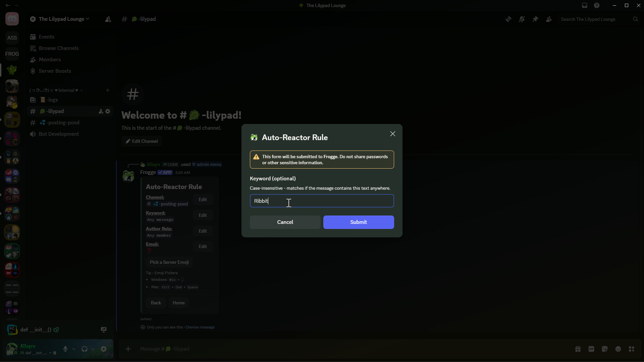The image size is (644, 362).
Task: Click the attachment plus button in message bar
Action: (128, 349)
